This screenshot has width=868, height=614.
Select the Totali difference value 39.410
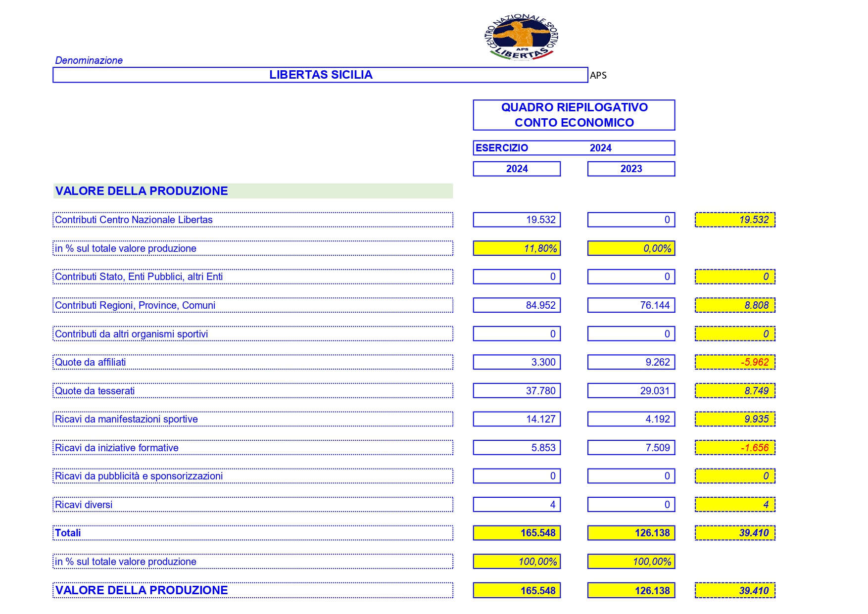coord(735,533)
